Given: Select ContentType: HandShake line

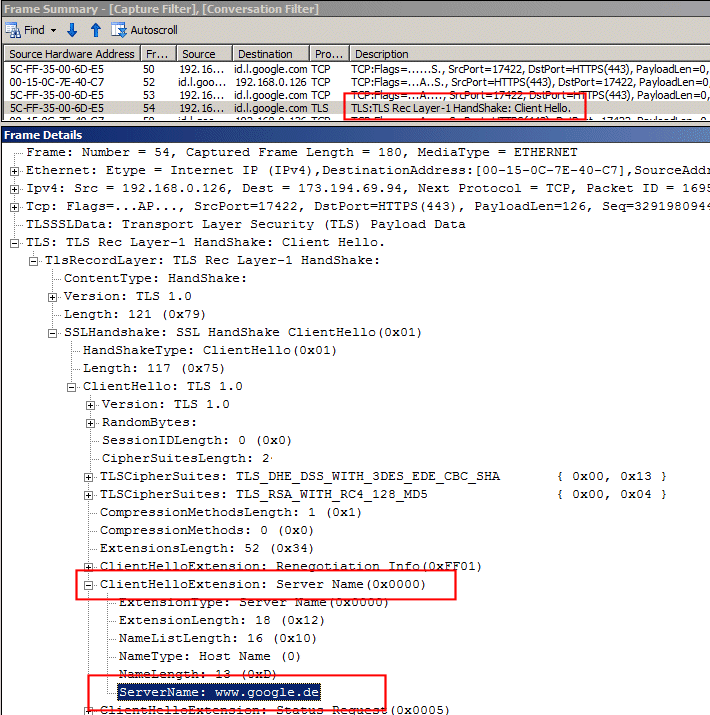Looking at the screenshot, I should coord(155,278).
